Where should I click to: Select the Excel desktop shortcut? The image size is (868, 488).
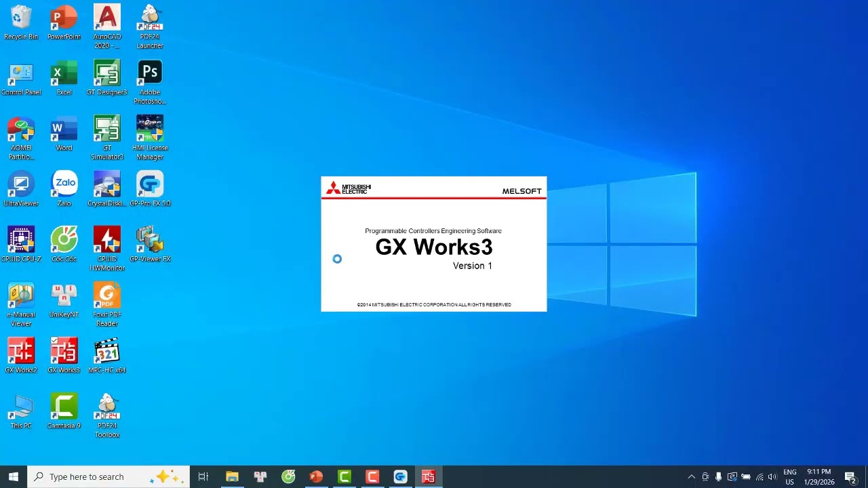click(x=64, y=78)
